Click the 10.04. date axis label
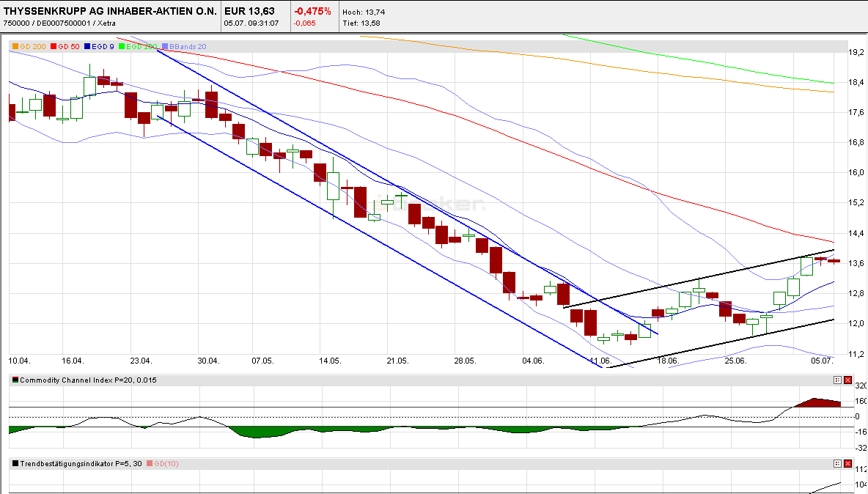This screenshot has height=494, width=868. [19, 361]
